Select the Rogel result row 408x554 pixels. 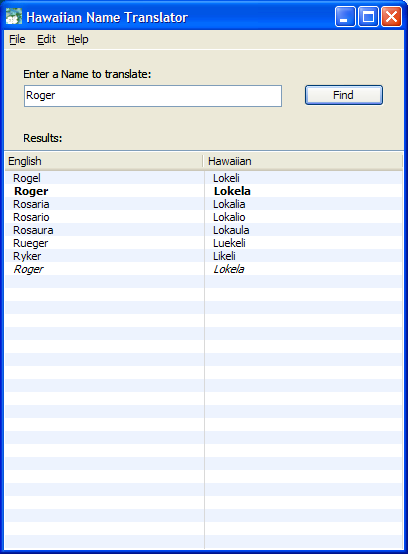tap(204, 178)
